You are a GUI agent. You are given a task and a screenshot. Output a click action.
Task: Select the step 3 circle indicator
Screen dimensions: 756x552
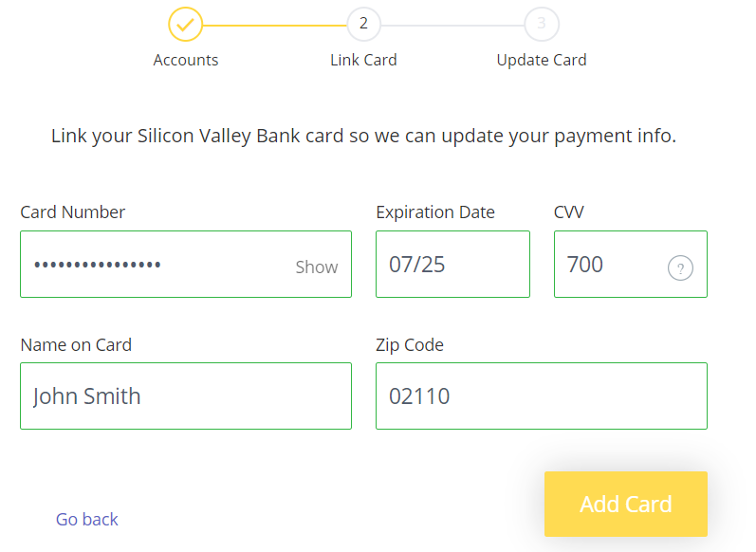[542, 24]
